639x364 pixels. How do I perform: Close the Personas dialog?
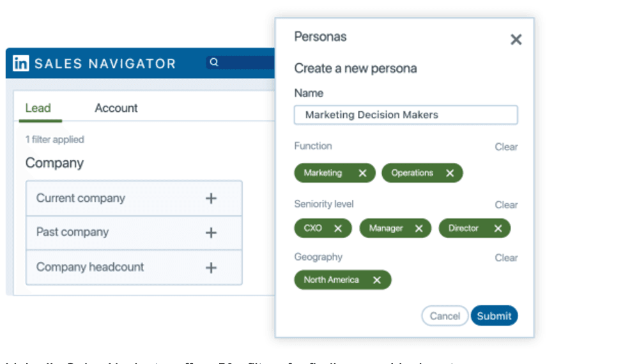coord(516,40)
